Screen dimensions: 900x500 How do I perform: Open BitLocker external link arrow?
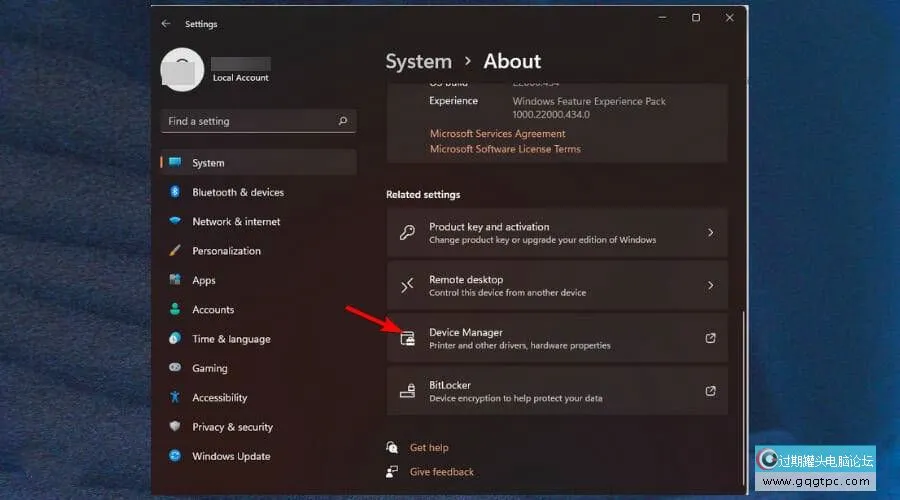[x=710, y=391]
